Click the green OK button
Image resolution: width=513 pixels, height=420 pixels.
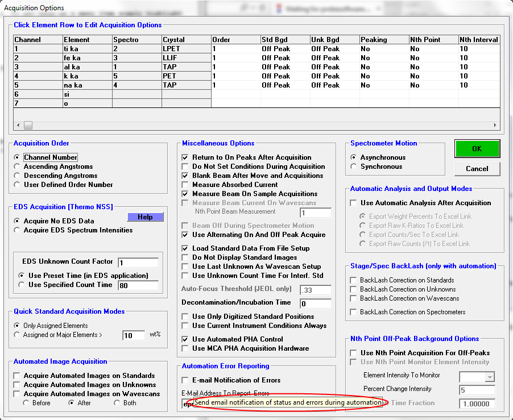pyautogui.click(x=477, y=149)
